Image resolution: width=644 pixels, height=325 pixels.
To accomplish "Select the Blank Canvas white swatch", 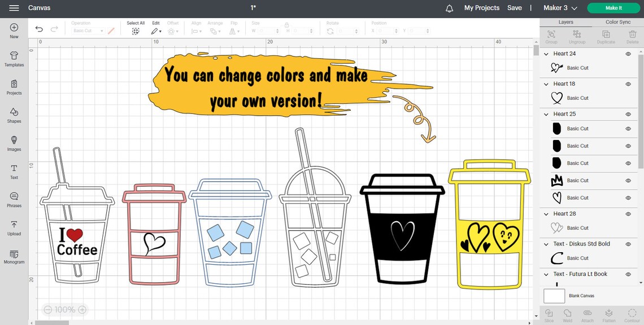I will pyautogui.click(x=554, y=295).
